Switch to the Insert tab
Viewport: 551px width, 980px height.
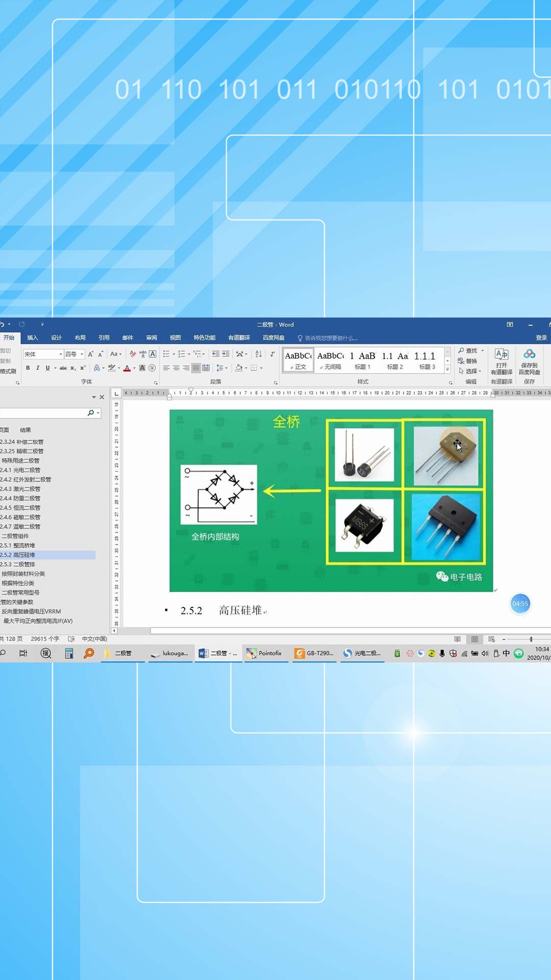pyautogui.click(x=33, y=338)
